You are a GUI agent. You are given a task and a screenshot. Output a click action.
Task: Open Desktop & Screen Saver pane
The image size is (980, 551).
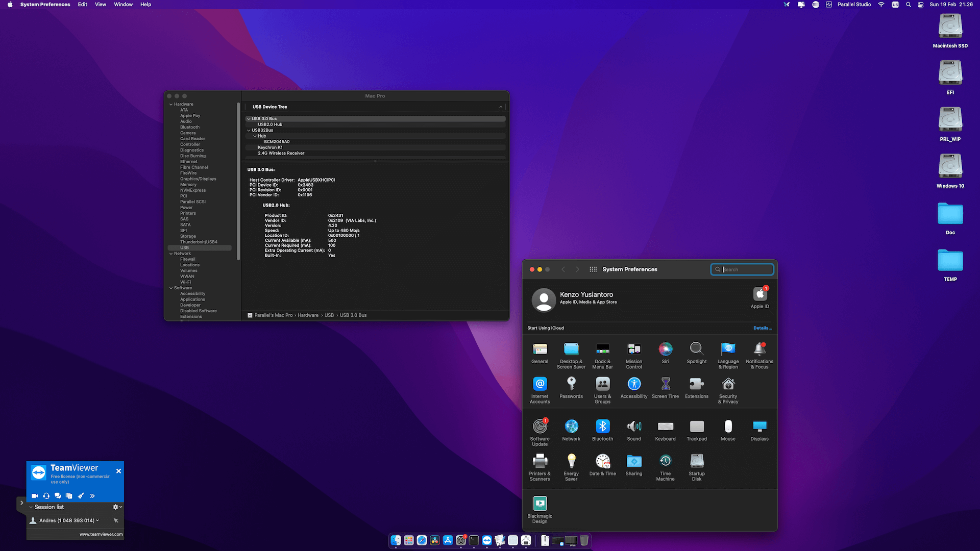coord(571,356)
